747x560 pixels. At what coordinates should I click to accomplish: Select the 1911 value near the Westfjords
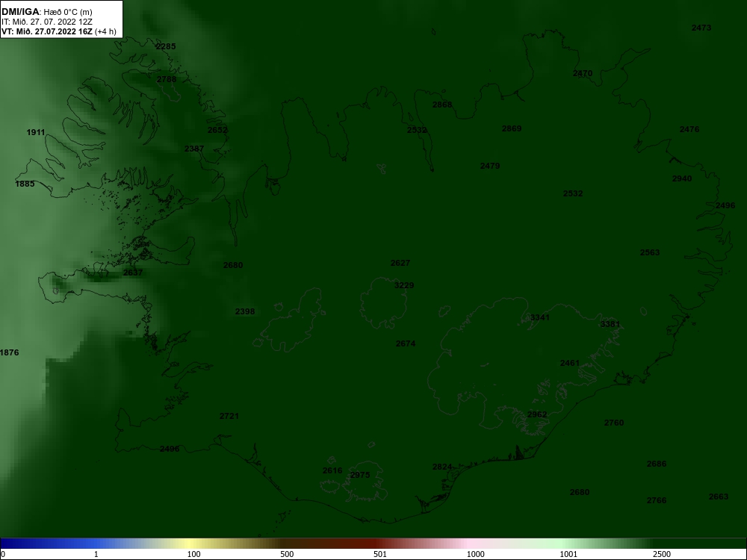(36, 132)
